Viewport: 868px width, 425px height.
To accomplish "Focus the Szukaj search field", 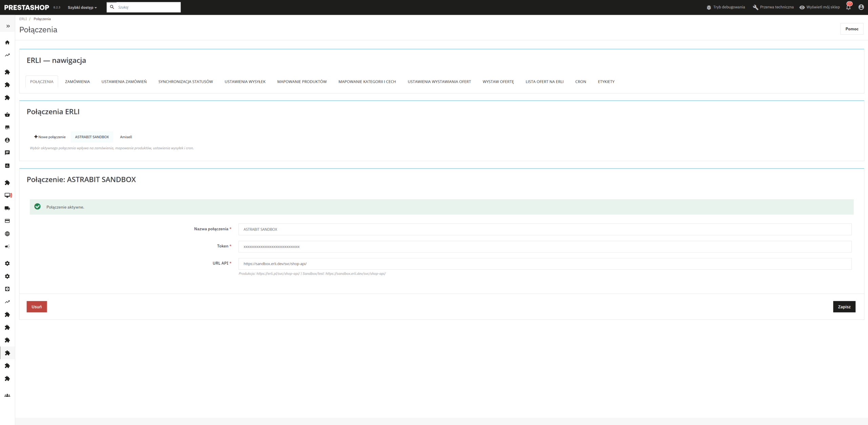I will point(148,7).
